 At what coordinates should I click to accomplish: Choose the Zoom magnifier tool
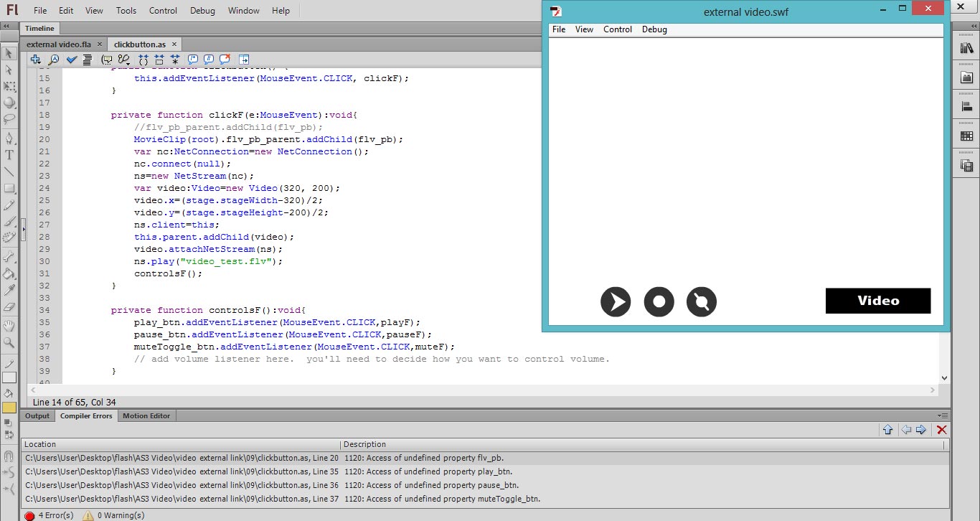click(9, 343)
